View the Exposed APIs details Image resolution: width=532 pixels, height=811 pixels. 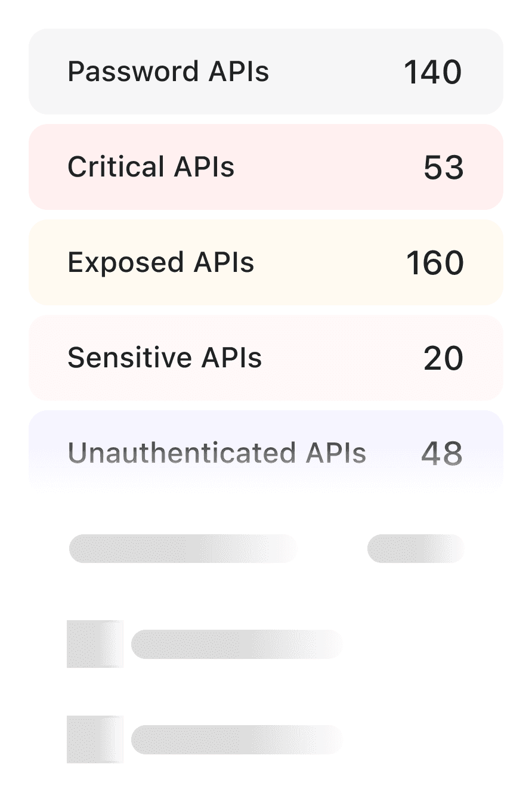click(x=266, y=262)
